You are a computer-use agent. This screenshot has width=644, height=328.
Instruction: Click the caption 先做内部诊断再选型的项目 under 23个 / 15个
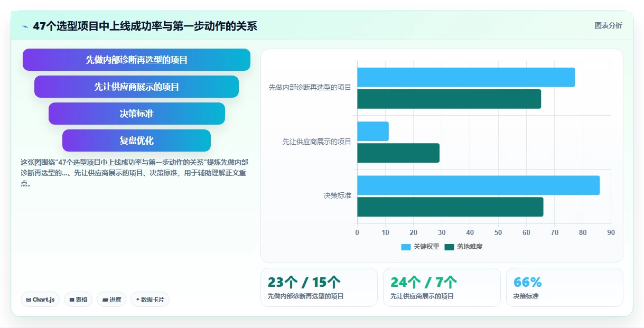point(305,296)
